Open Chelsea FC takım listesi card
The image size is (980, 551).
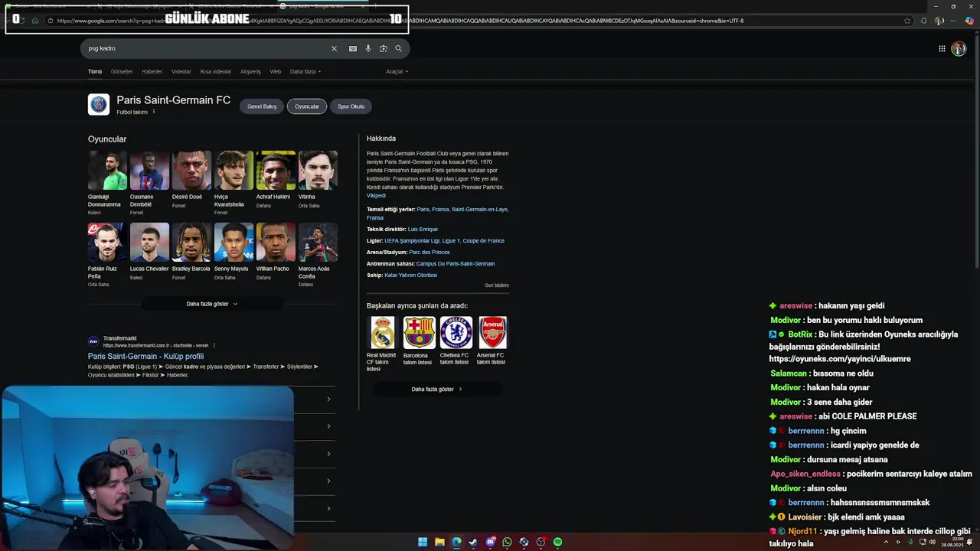tap(456, 341)
